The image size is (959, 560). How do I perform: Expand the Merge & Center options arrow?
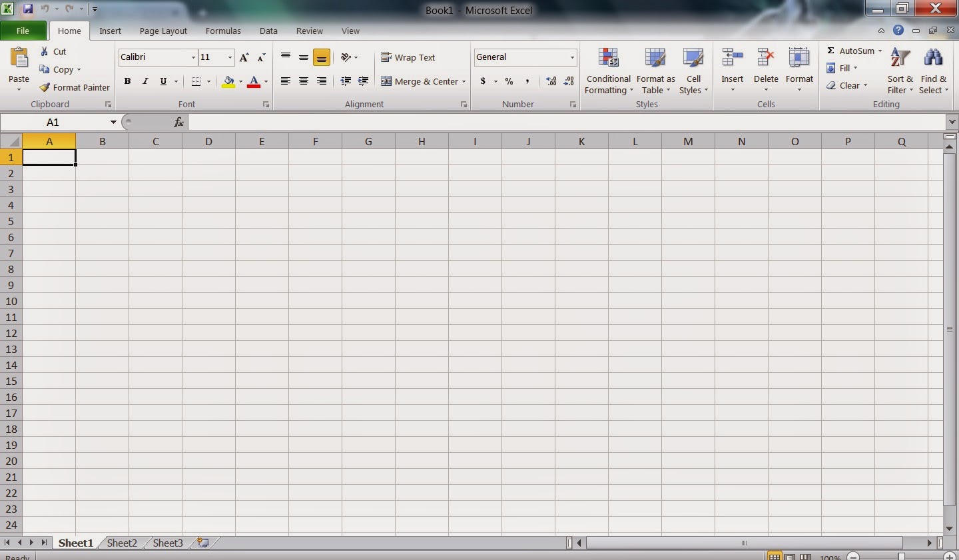pyautogui.click(x=464, y=81)
